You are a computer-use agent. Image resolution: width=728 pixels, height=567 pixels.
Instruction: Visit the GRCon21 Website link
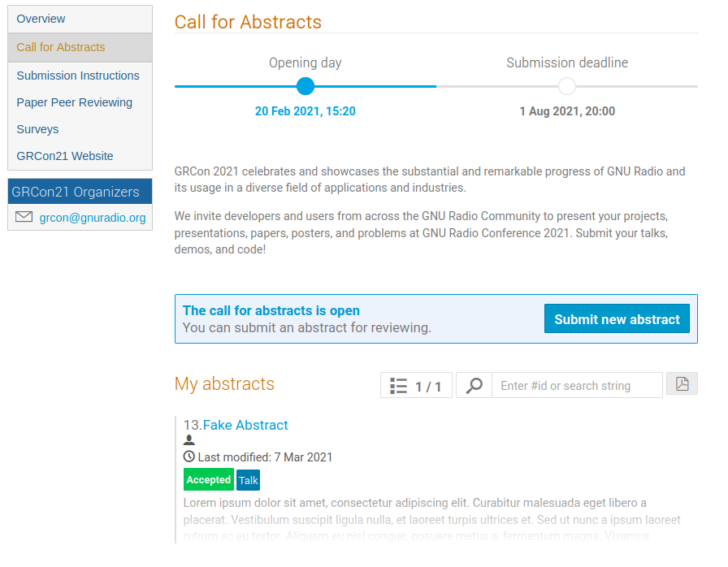tap(65, 156)
